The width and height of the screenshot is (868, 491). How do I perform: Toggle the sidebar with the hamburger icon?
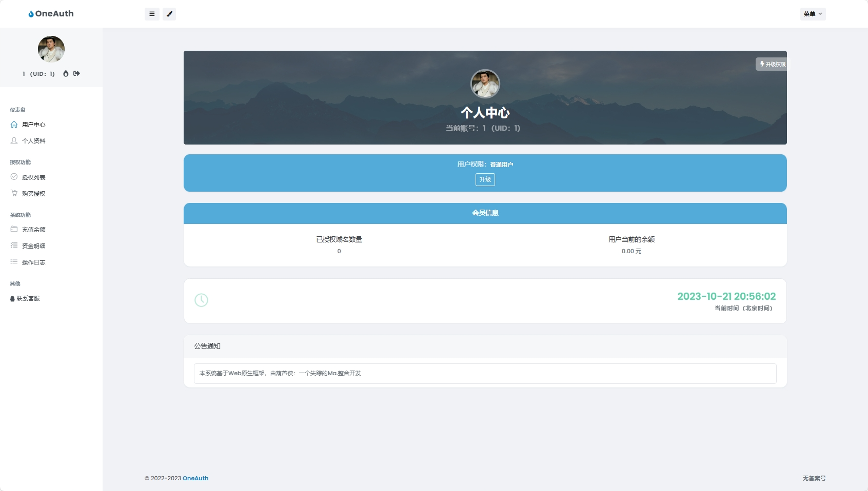[x=152, y=14]
